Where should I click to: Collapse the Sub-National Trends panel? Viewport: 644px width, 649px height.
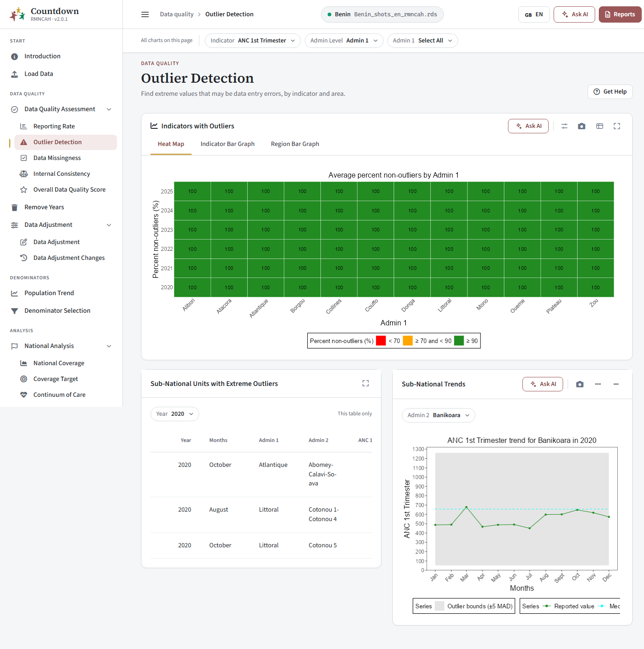coord(616,384)
